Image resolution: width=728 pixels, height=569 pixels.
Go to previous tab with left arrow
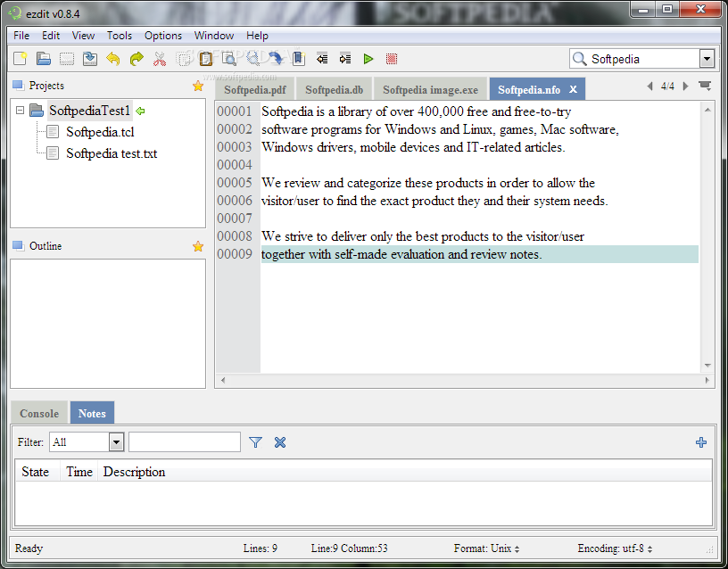click(650, 86)
